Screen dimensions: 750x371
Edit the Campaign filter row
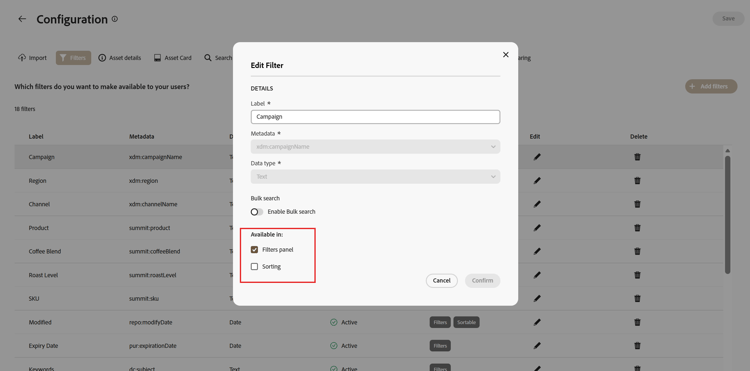coord(537,157)
